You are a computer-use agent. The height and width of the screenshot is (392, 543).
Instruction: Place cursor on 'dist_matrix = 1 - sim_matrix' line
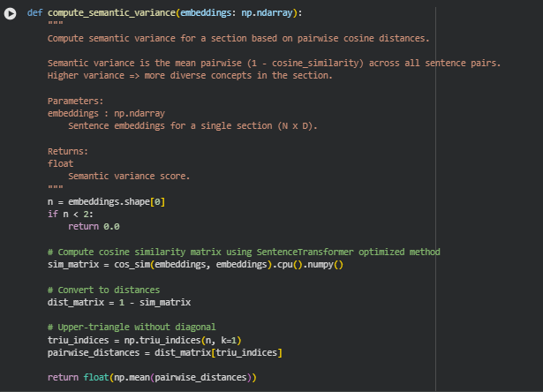(x=119, y=303)
